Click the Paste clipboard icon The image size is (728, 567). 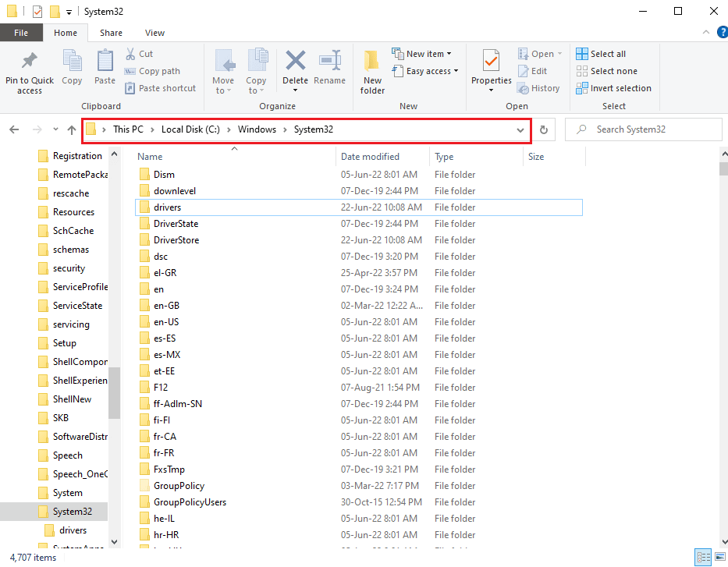[x=105, y=61]
